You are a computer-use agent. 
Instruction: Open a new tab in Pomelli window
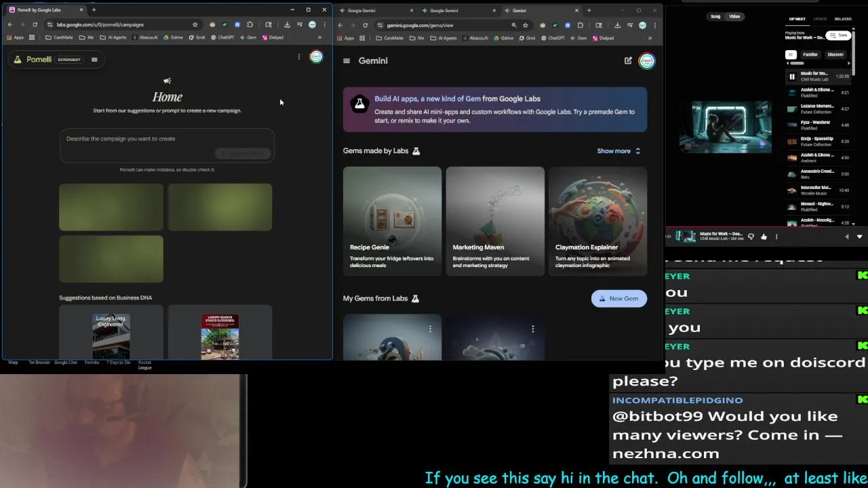(x=94, y=10)
